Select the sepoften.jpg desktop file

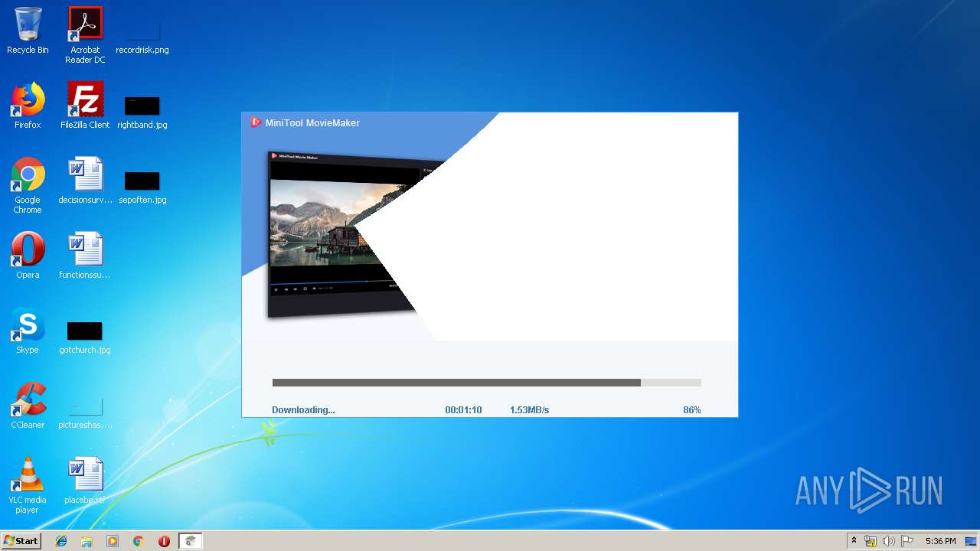click(x=142, y=187)
